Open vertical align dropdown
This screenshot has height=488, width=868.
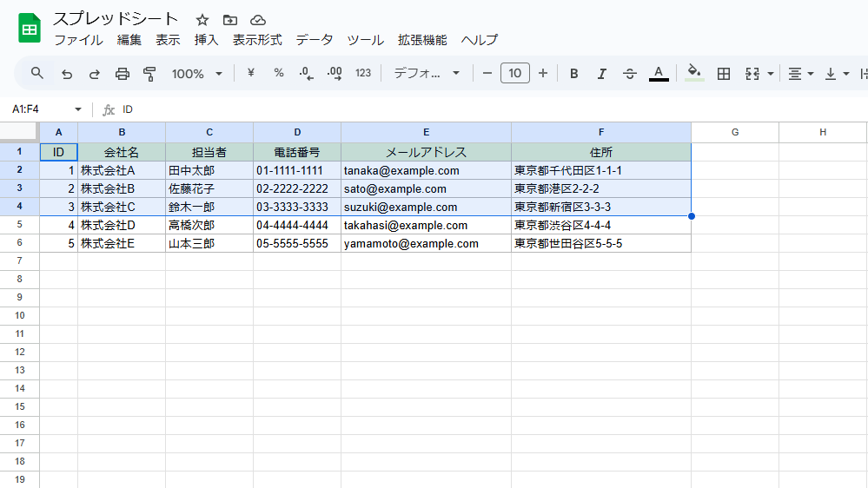(837, 74)
